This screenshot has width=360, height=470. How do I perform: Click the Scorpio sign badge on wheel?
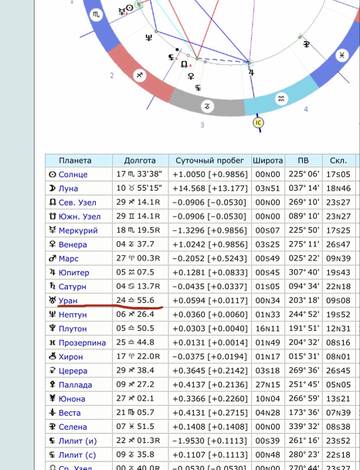[x=96, y=14]
